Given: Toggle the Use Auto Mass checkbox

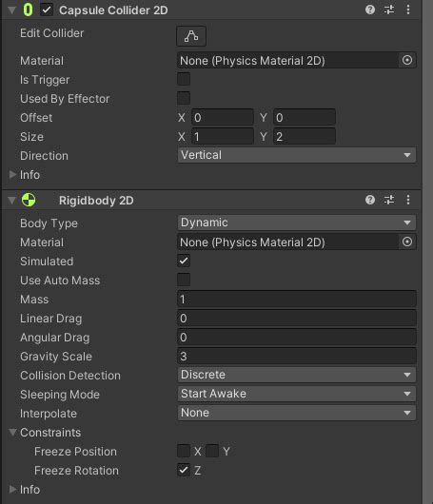Looking at the screenshot, I should click(x=184, y=280).
